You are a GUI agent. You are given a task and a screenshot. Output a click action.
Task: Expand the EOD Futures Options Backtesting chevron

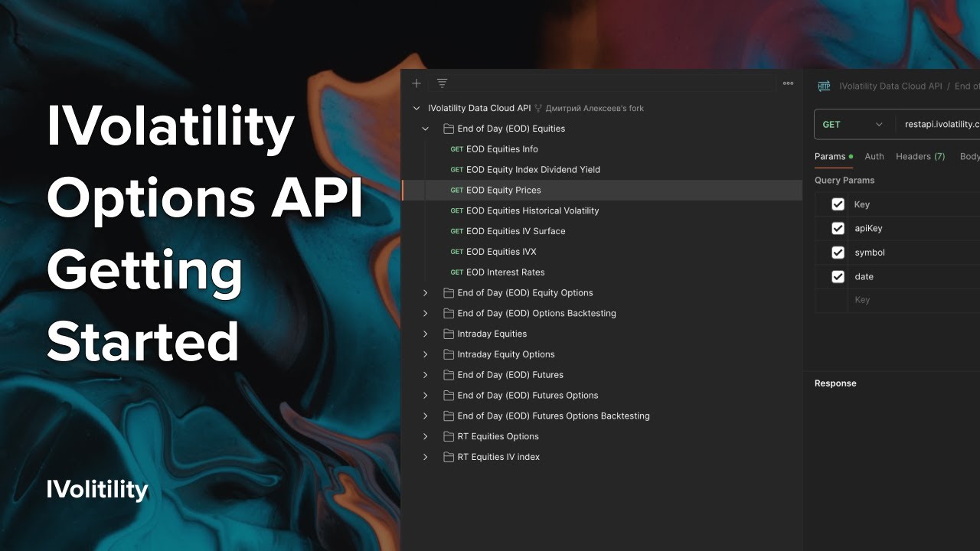click(426, 416)
